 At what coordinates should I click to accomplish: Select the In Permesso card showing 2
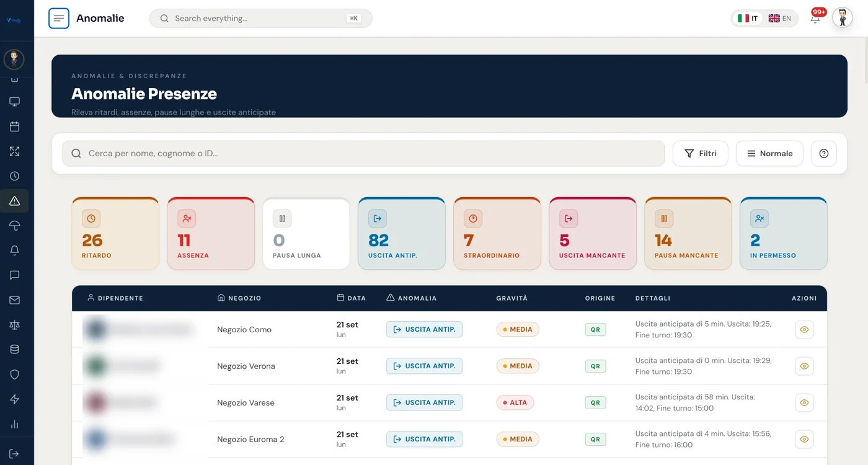pos(784,234)
